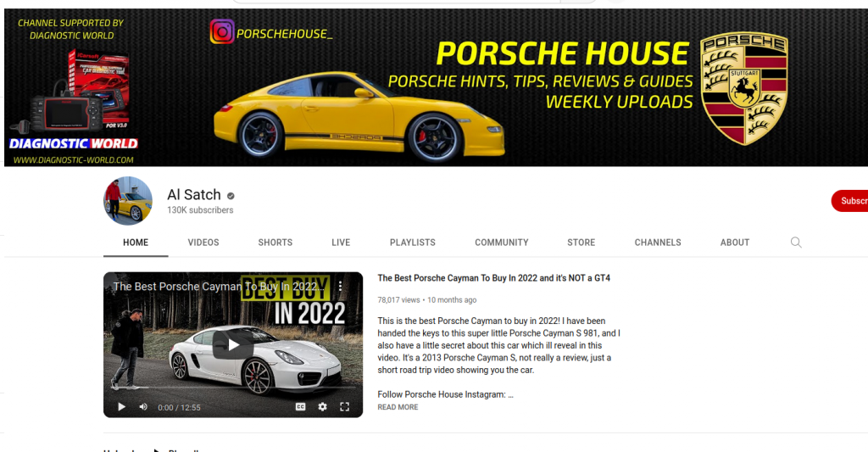The width and height of the screenshot is (868, 452).
Task: Play the video with the center play button
Action: coord(233,345)
